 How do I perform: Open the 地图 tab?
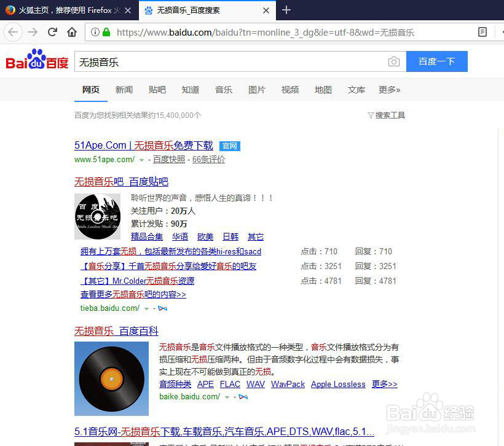point(323,90)
